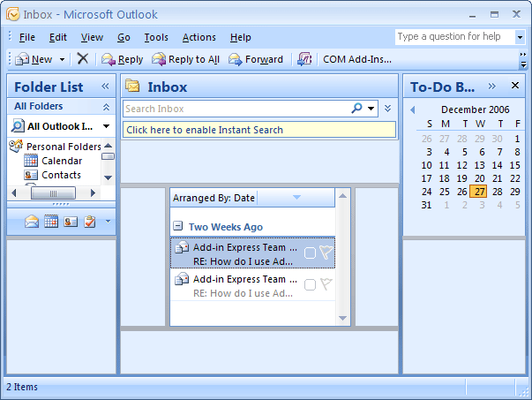Click Reply to All in toolbar
Screen dimensions: 532x400
point(185,59)
